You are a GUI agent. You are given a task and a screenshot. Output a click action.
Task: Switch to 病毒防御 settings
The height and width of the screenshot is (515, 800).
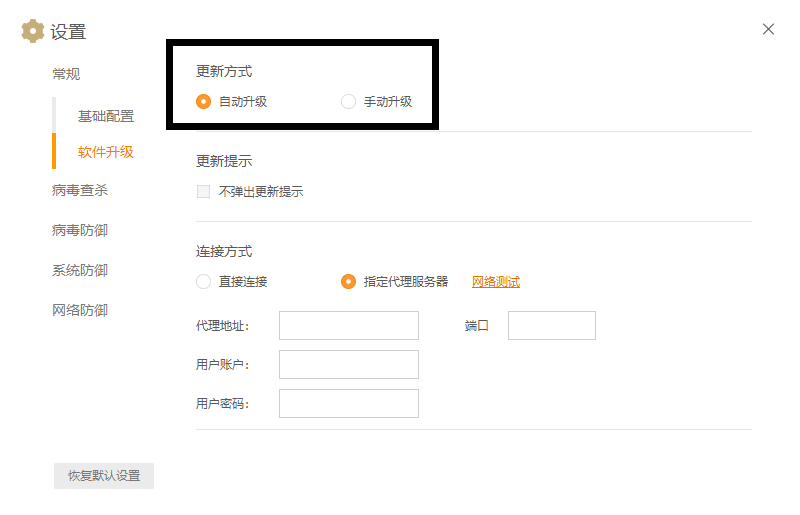pyautogui.click(x=80, y=230)
